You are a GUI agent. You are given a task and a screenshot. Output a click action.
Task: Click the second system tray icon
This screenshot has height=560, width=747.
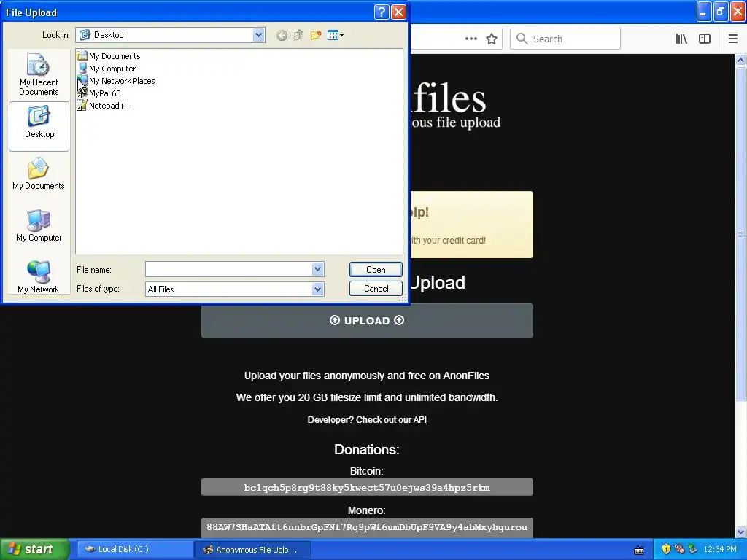(679, 549)
